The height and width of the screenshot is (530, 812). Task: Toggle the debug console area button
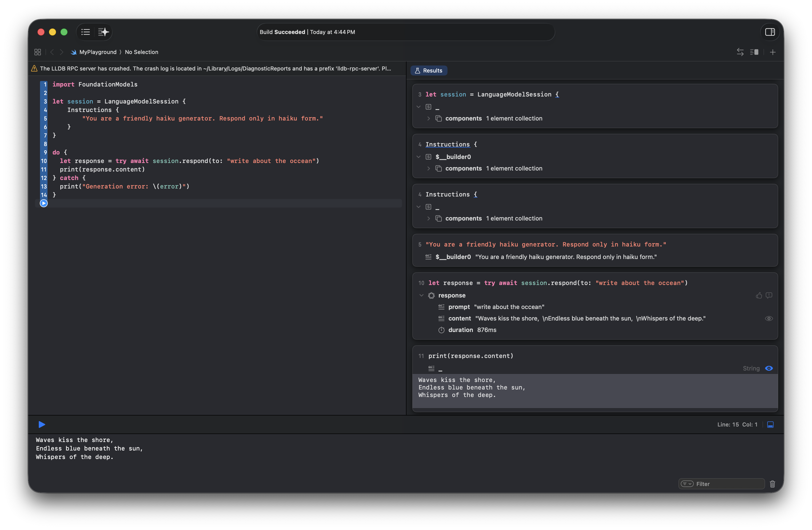(x=770, y=424)
